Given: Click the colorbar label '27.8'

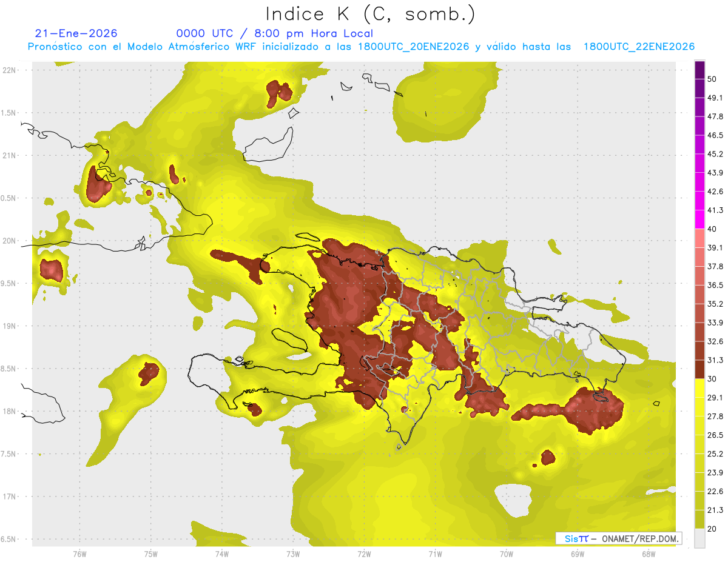Looking at the screenshot, I should [715, 416].
